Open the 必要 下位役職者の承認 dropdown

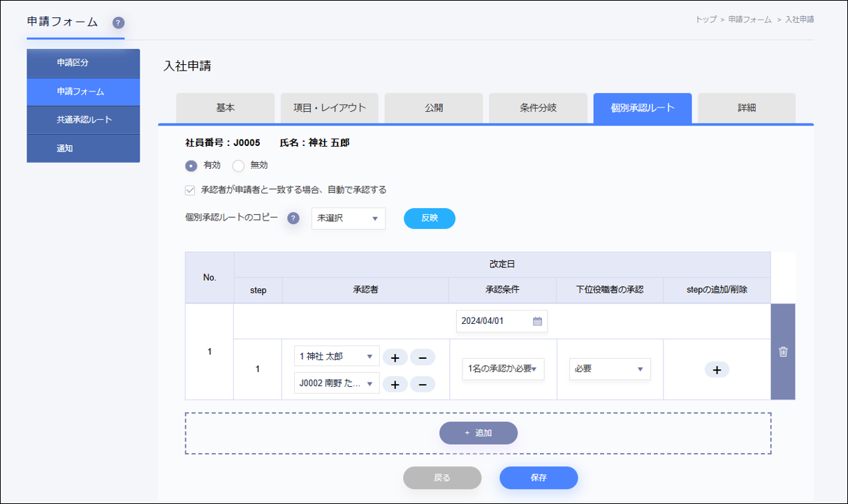pyautogui.click(x=609, y=369)
